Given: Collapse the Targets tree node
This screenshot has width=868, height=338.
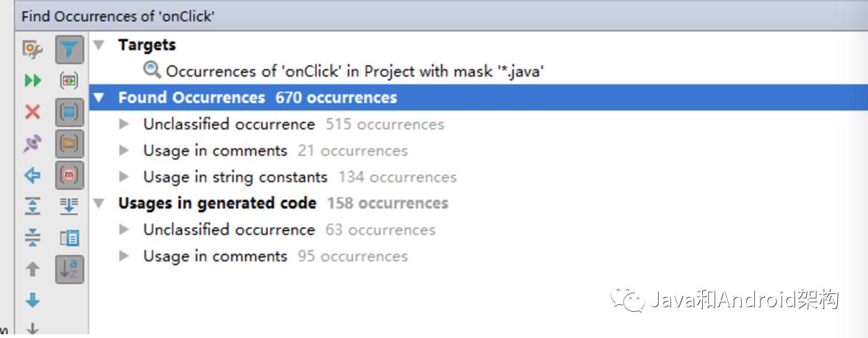Looking at the screenshot, I should (x=99, y=45).
